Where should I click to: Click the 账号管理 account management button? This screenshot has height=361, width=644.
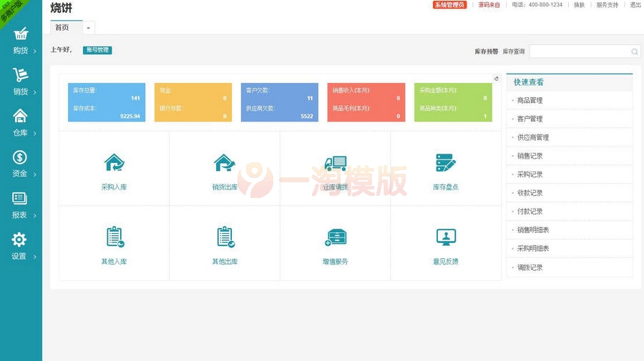(x=97, y=50)
